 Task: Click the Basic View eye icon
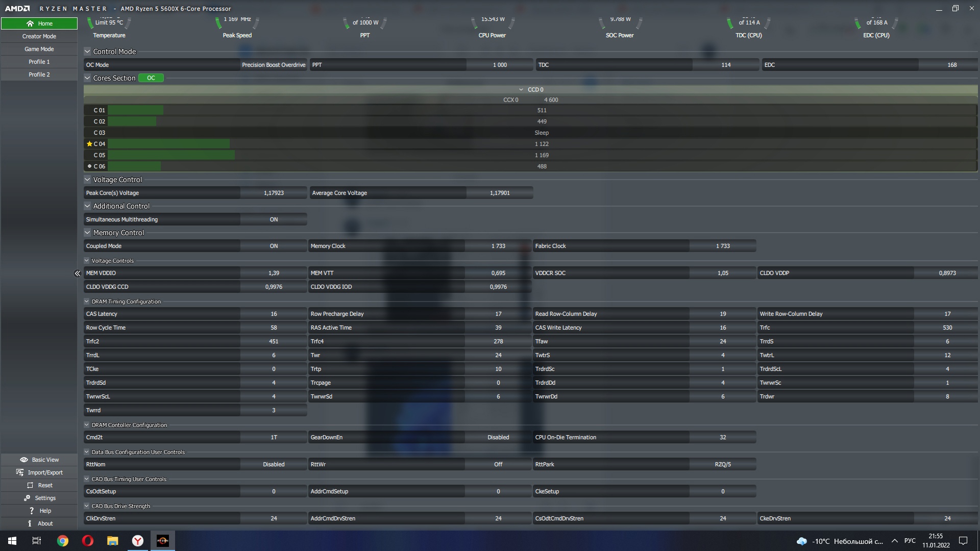tap(23, 460)
